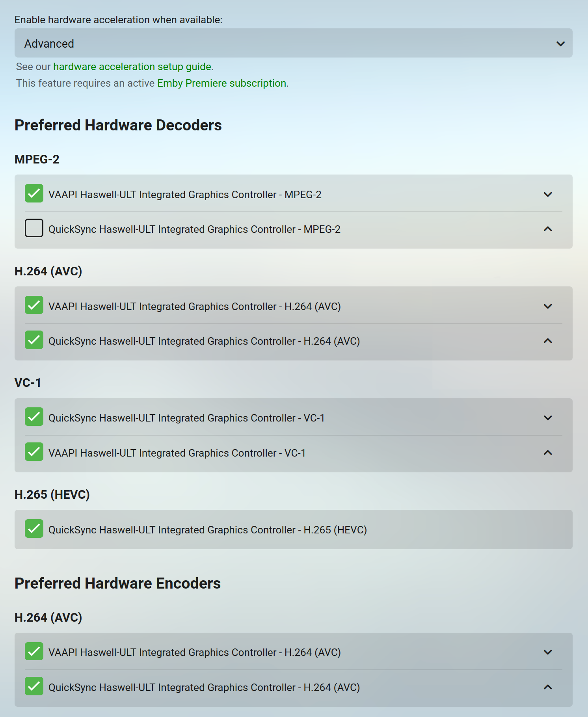Move VAAPI MPEG-2 decoder down
The width and height of the screenshot is (588, 717).
[x=548, y=195]
